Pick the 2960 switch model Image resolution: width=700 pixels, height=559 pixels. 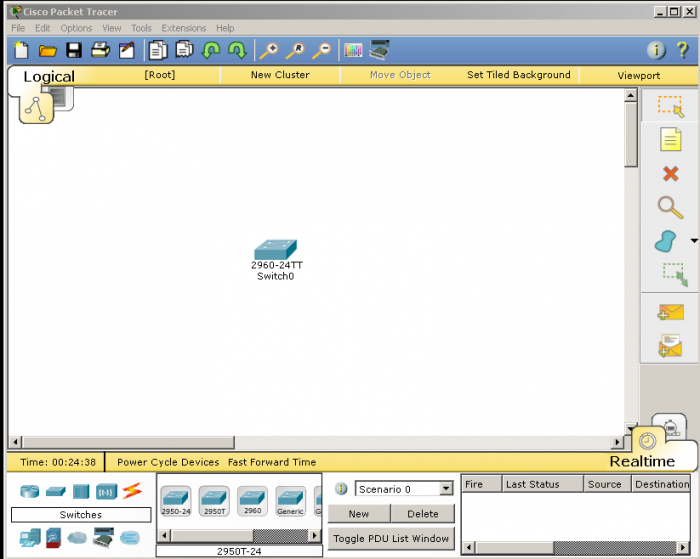point(253,501)
